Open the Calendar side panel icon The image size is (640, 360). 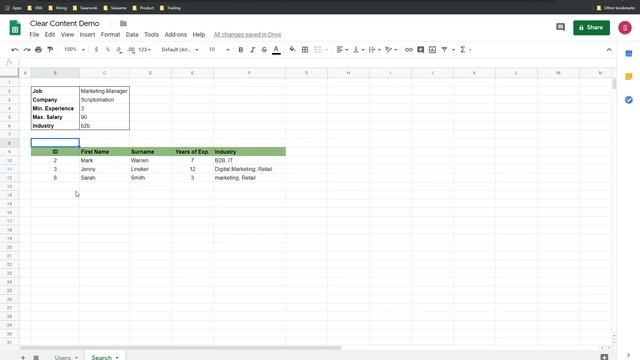coord(629,53)
